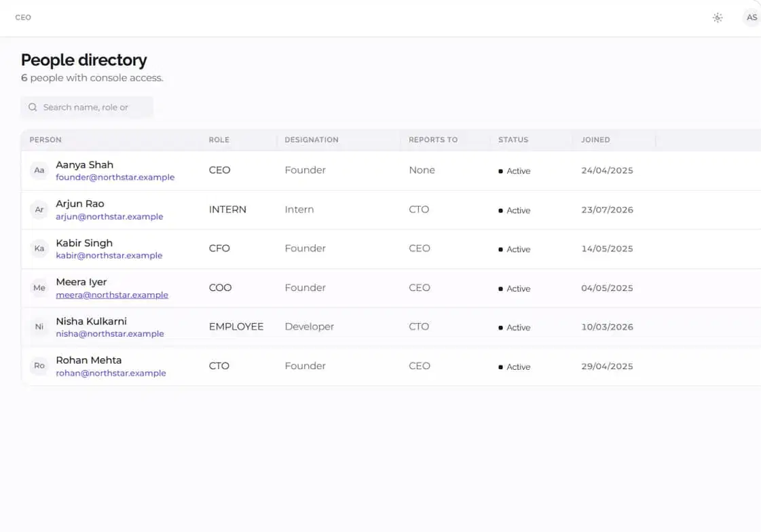Select the name Nisha Kulkarni
Image resolution: width=761 pixels, height=532 pixels.
(91, 321)
